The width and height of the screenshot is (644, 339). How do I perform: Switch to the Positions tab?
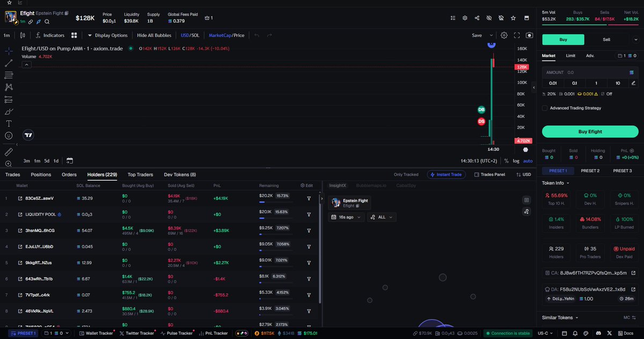point(41,175)
